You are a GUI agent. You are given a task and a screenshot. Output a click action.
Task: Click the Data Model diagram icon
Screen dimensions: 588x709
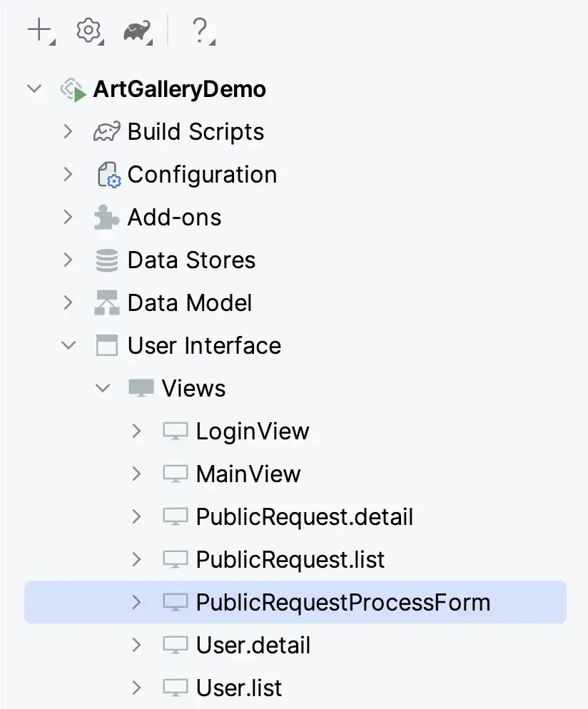[107, 303]
